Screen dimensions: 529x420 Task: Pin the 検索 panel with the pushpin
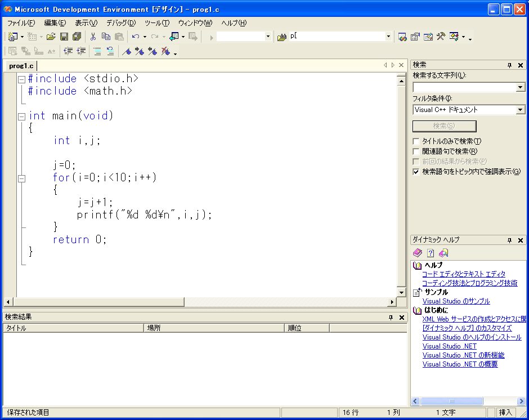(509, 65)
